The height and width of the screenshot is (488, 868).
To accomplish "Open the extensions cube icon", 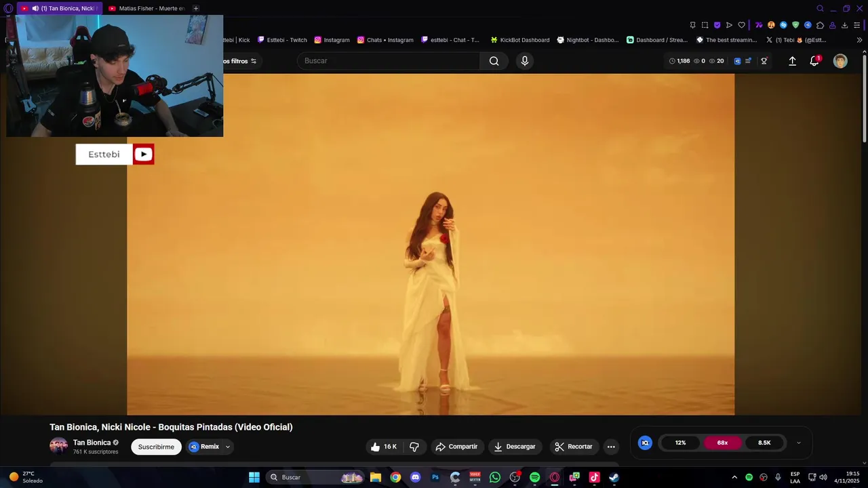I will pyautogui.click(x=820, y=25).
